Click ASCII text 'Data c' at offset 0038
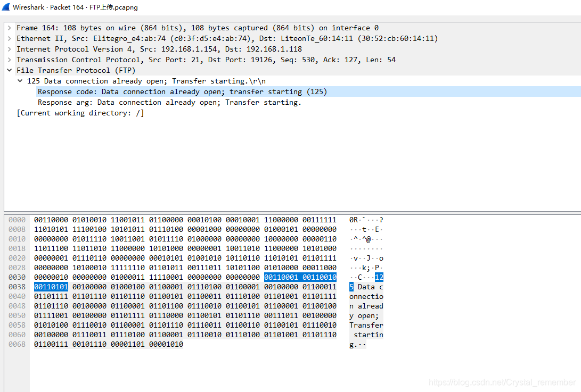Screen dimensions: 581x392 pos(371,287)
